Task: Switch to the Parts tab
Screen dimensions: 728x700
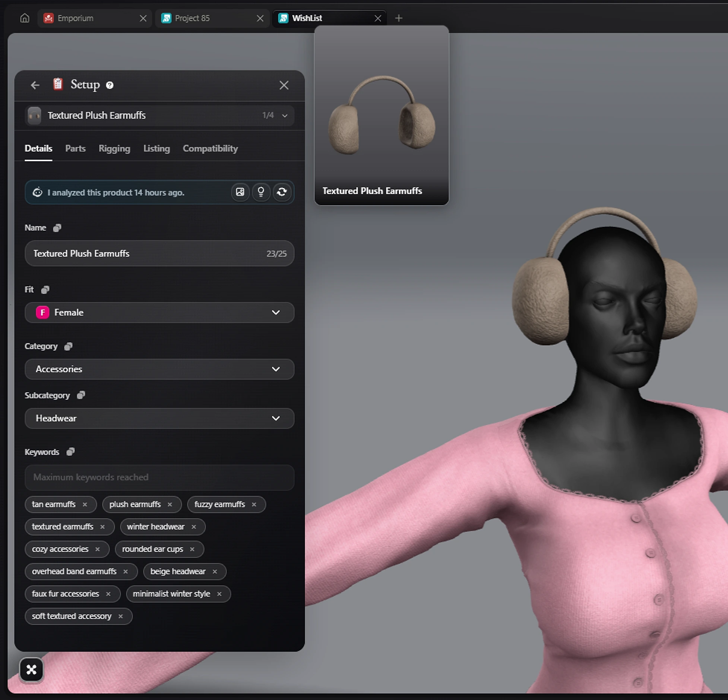Action: tap(75, 148)
